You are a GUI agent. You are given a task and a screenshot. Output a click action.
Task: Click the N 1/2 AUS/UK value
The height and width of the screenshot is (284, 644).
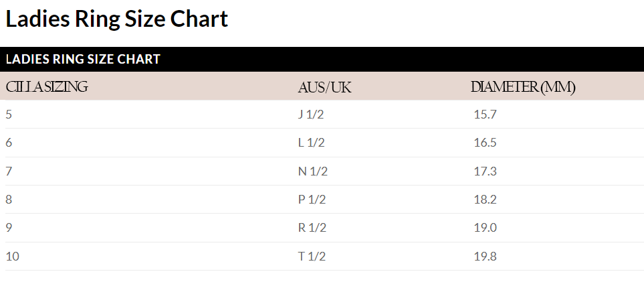pos(312,171)
